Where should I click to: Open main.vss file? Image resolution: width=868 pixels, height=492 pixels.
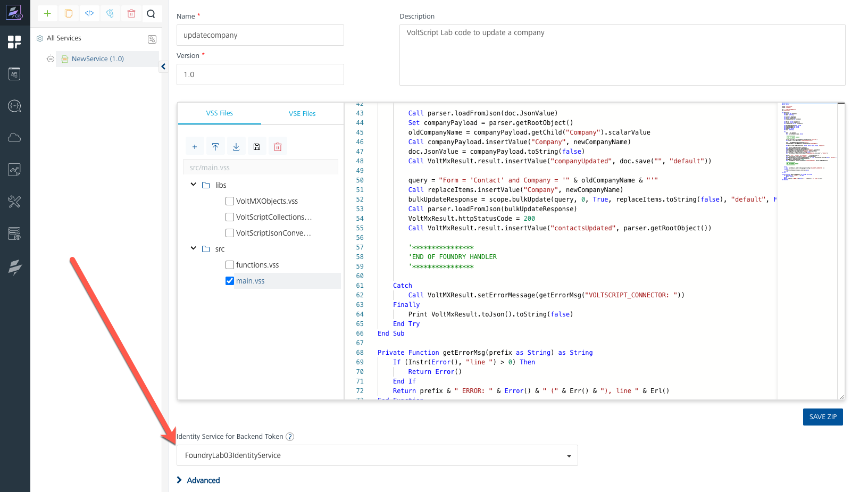(x=251, y=281)
